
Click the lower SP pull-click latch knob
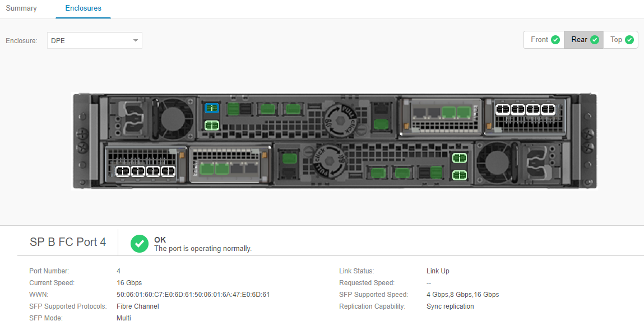(x=331, y=161)
